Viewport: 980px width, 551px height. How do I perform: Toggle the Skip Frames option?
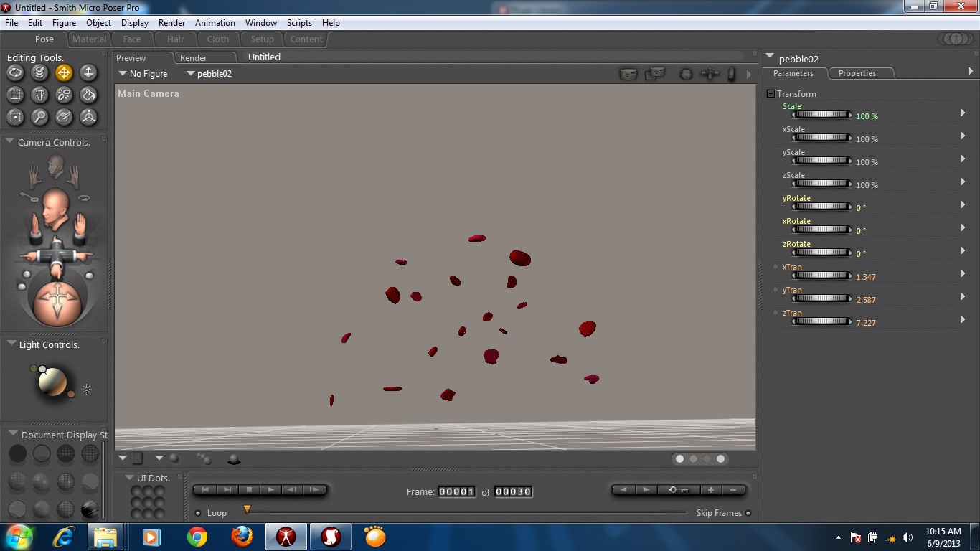pyautogui.click(x=748, y=513)
